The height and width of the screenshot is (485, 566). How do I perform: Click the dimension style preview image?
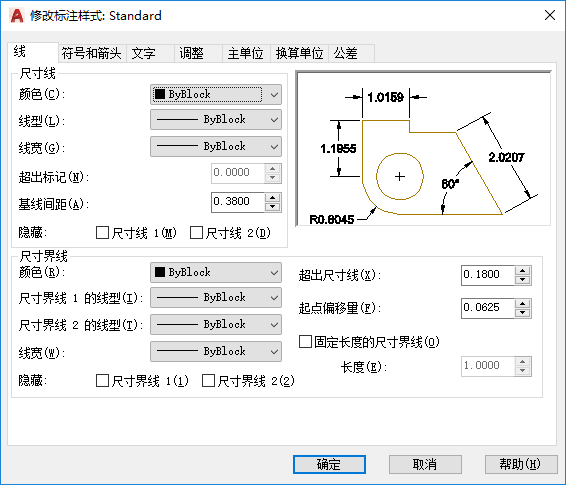pos(423,149)
